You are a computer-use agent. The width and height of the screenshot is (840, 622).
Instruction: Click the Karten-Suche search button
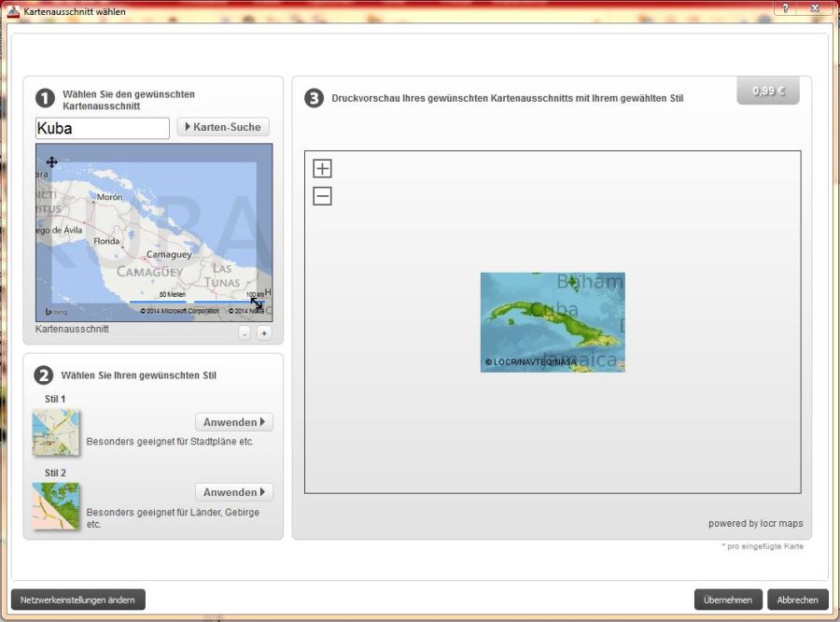point(223,127)
